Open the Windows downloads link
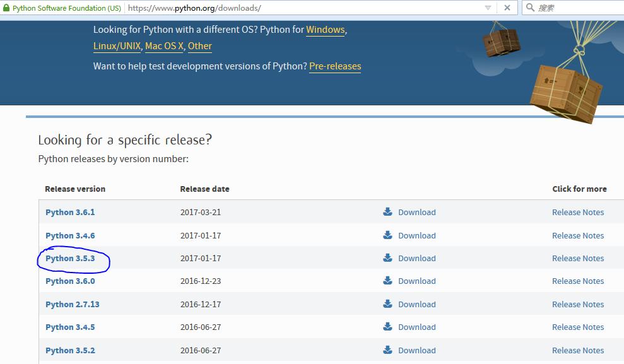This screenshot has height=364, width=624. pyautogui.click(x=325, y=30)
